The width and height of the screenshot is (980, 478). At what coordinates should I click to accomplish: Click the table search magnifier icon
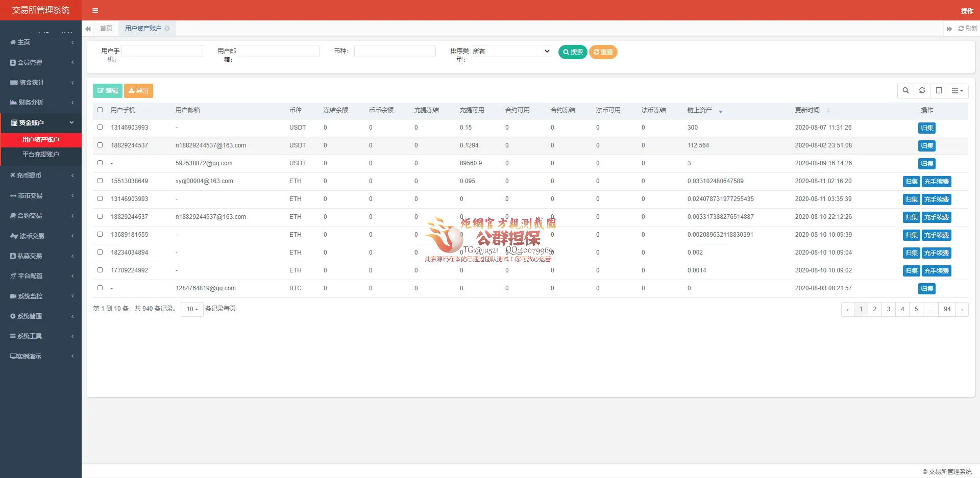pyautogui.click(x=905, y=91)
